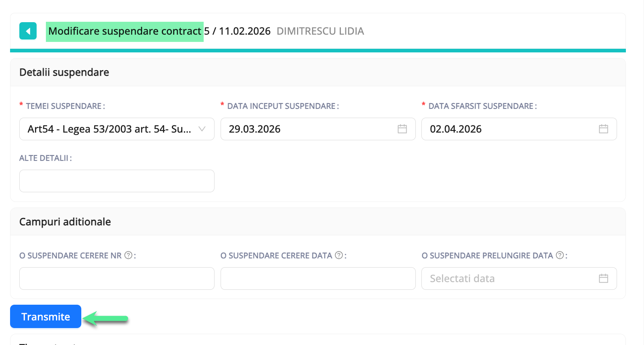Open the calendar for O Suspendare Prelungire Data
Screen dimensions: 644x345
(603, 278)
